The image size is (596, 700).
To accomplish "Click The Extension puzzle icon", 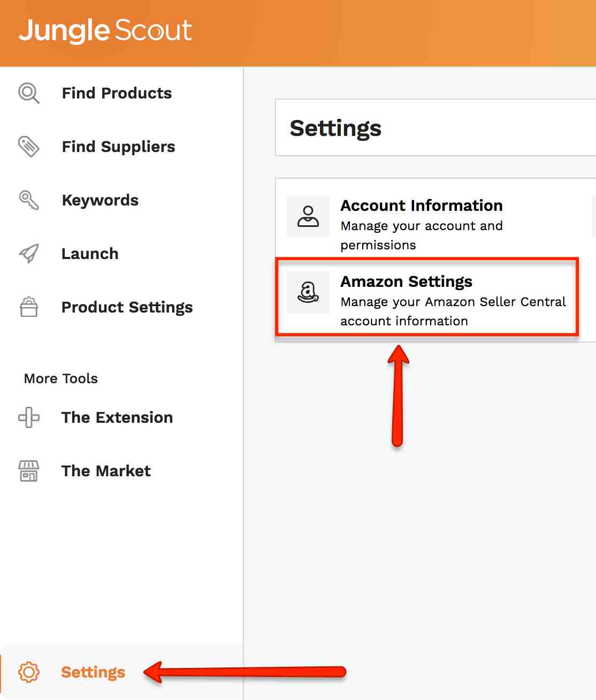I will click(x=29, y=417).
